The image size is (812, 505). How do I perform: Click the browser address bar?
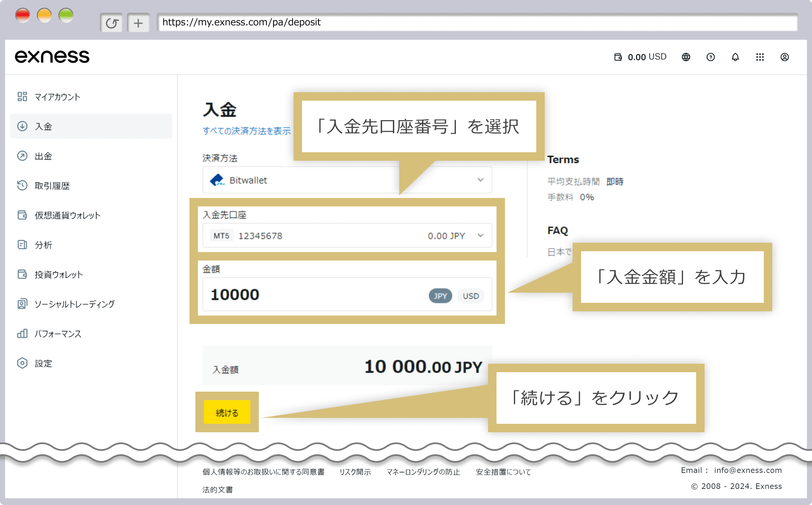(477, 22)
